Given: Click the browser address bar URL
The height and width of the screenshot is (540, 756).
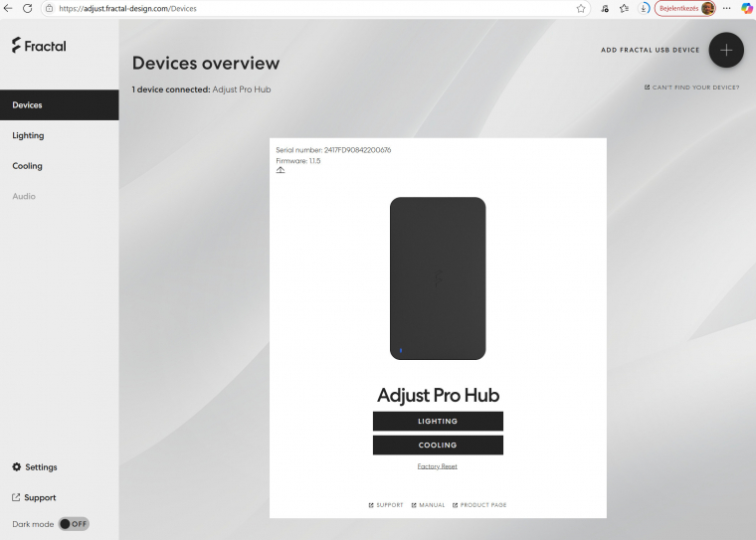Looking at the screenshot, I should click(x=127, y=8).
